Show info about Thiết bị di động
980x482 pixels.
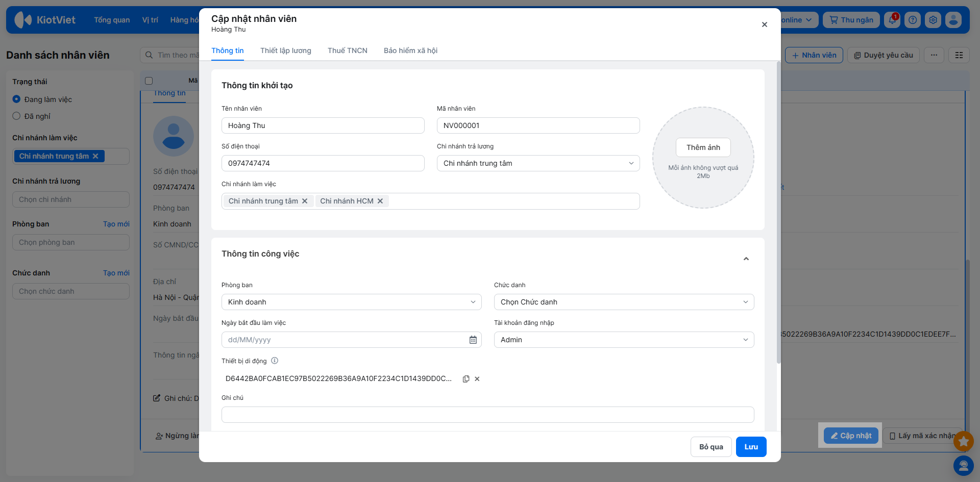pos(275,361)
